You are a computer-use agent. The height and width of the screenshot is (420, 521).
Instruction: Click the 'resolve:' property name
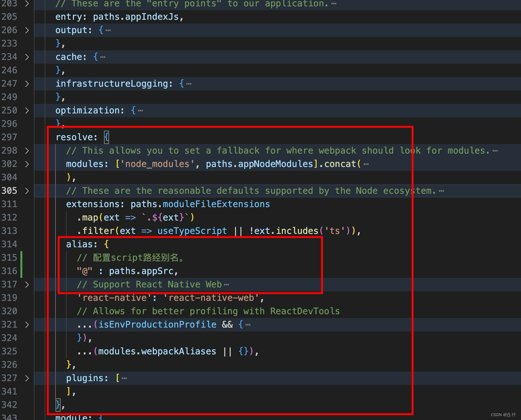tap(77, 137)
